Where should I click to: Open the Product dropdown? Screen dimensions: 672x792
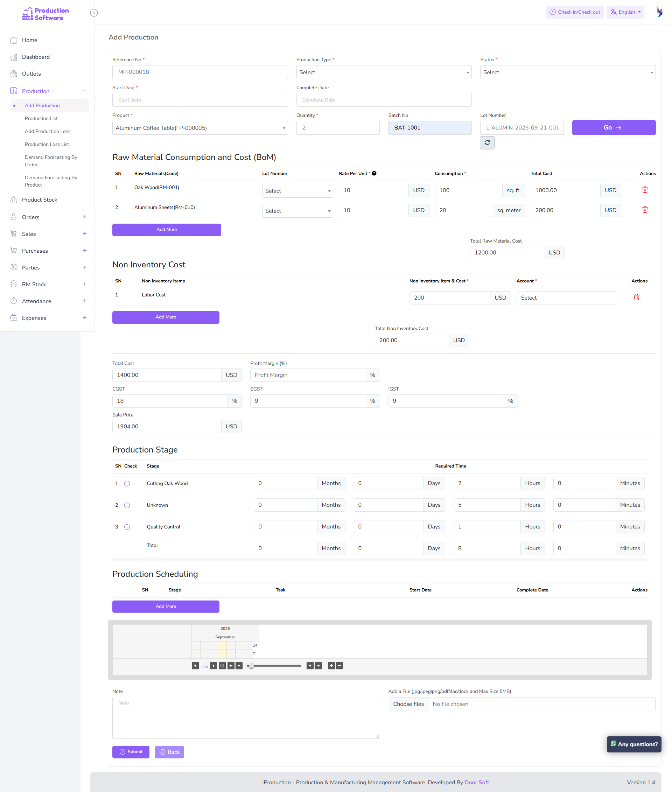[200, 128]
